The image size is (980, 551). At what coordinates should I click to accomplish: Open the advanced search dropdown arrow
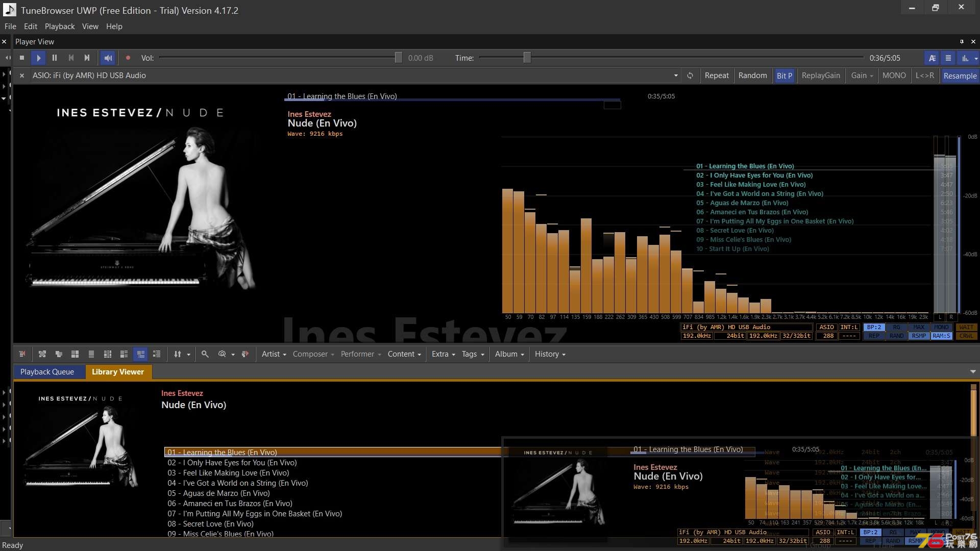coord(233,355)
